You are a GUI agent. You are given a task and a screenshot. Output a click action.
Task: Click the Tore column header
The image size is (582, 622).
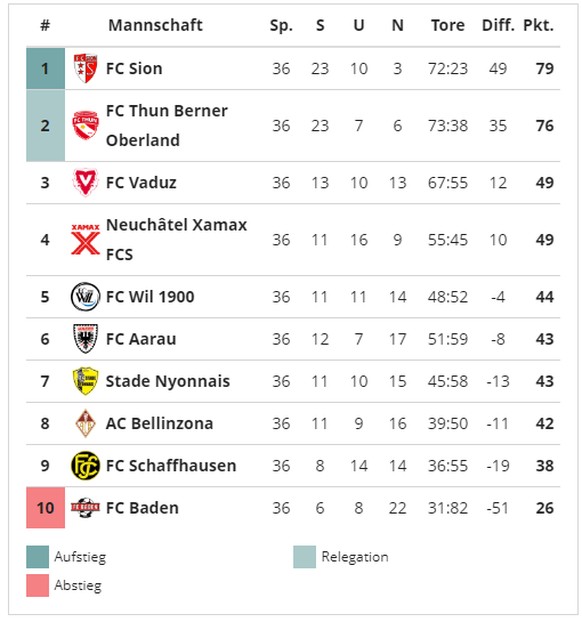[x=448, y=25]
